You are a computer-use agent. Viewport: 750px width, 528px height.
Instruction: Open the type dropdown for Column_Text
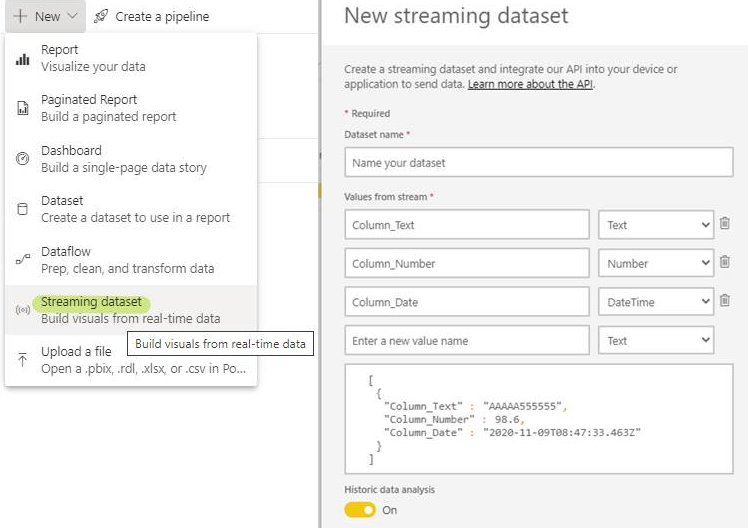[x=656, y=224]
